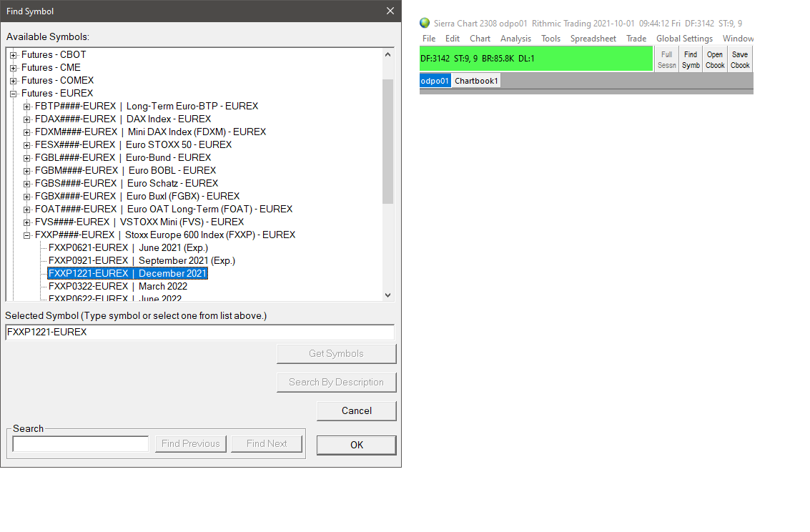This screenshot has width=810, height=532.
Task: Click the symbol list scroll-down arrow
Action: (x=388, y=295)
